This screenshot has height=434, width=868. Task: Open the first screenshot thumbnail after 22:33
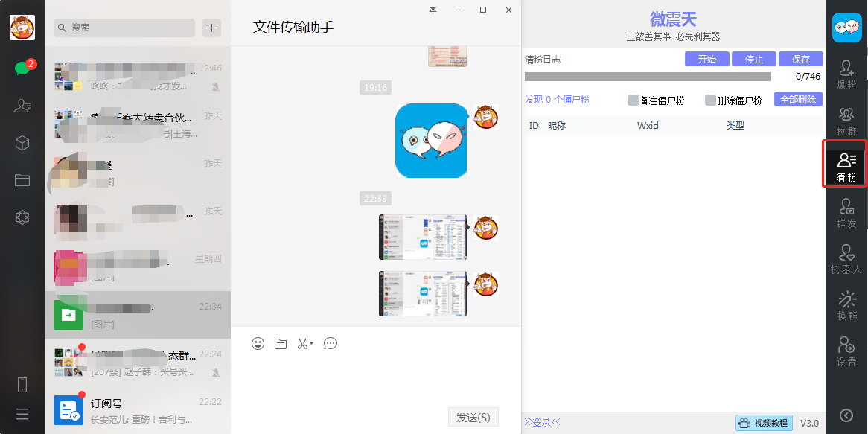pyautogui.click(x=423, y=237)
